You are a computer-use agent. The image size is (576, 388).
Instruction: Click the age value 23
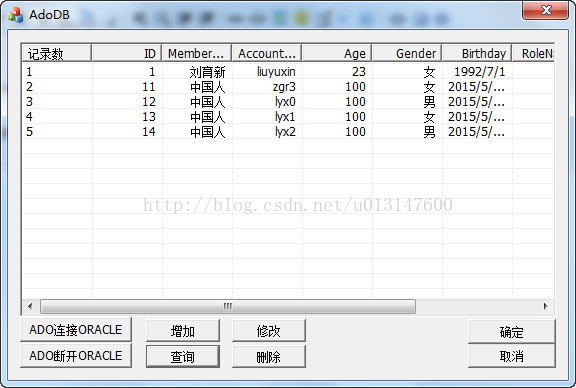pos(359,72)
